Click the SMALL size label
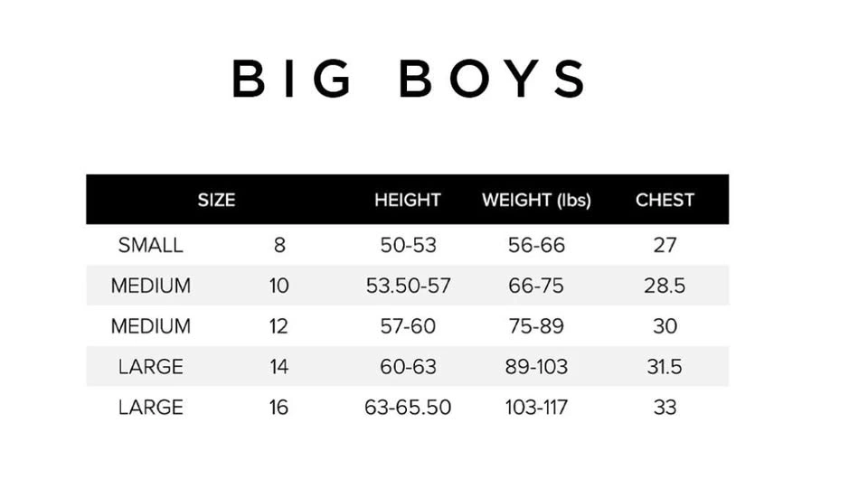 point(150,245)
